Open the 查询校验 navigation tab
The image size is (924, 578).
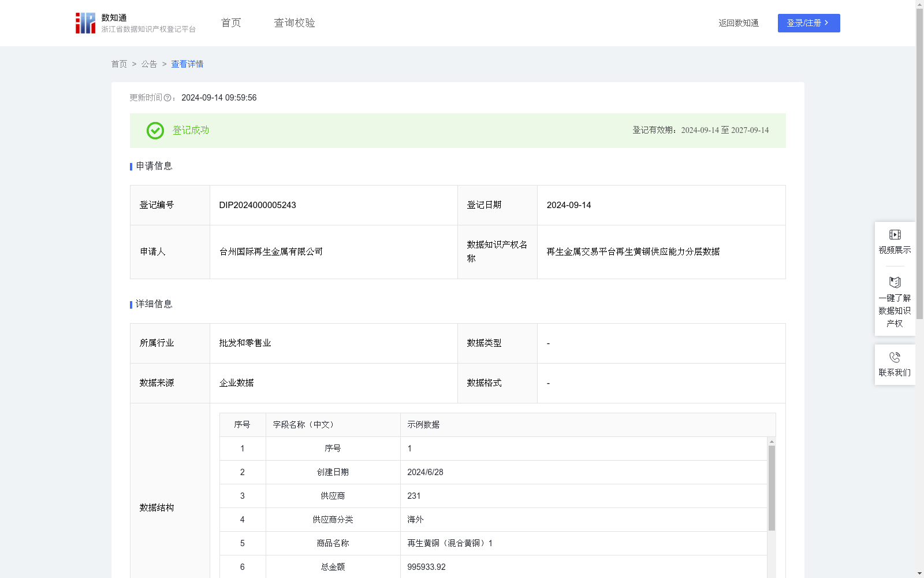295,23
